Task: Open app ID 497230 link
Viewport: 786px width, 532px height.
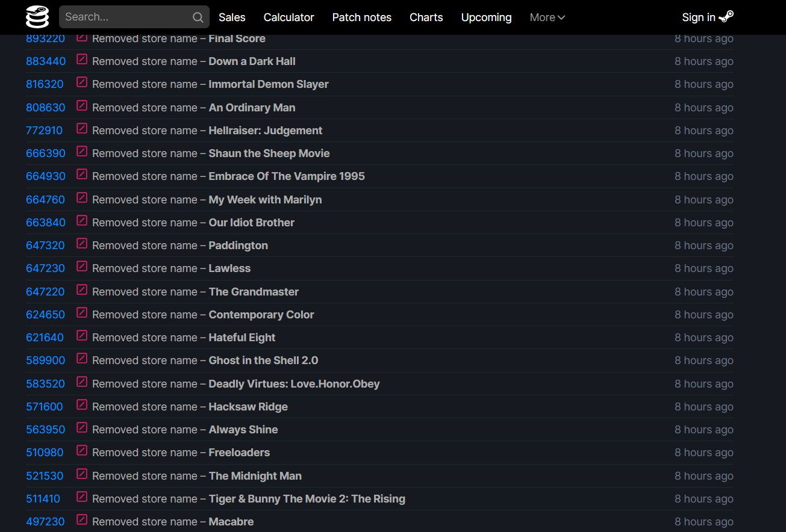Action: (45, 522)
